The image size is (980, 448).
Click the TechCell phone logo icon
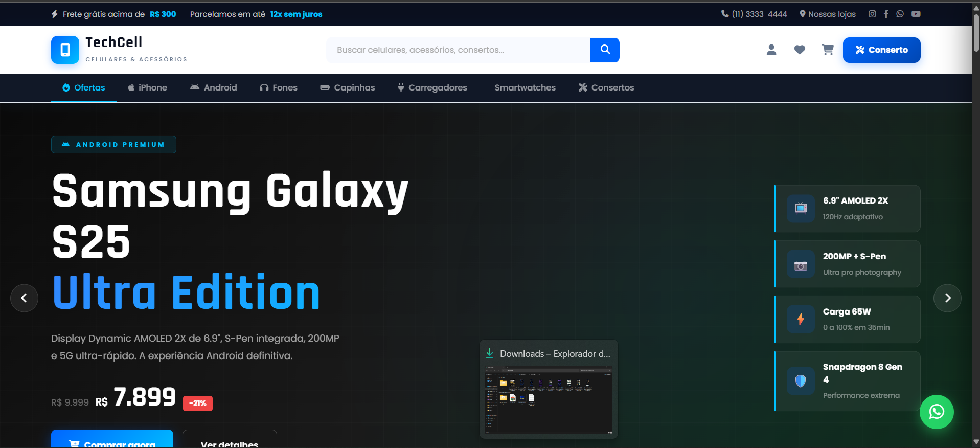point(65,50)
